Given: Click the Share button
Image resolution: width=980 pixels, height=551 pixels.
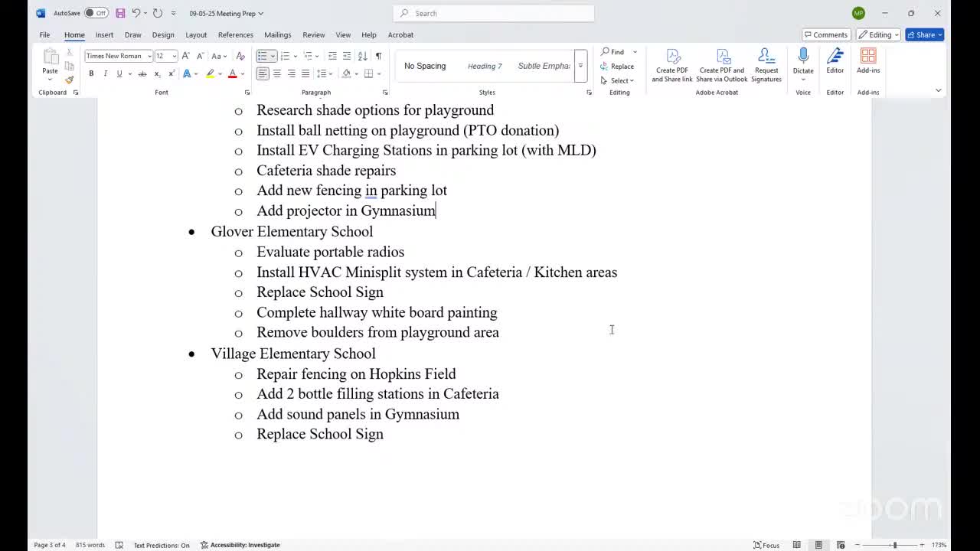Looking at the screenshot, I should pyautogui.click(x=924, y=34).
